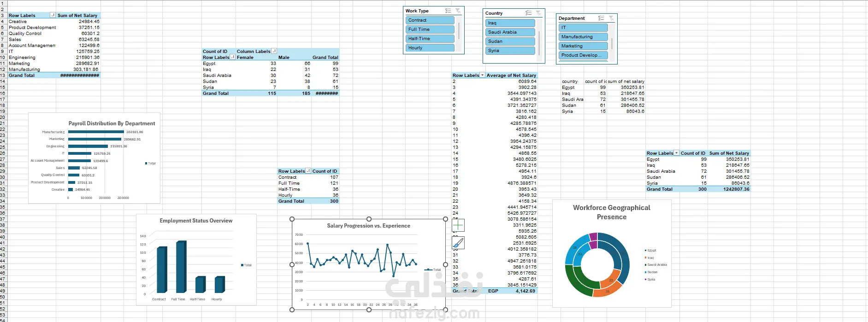This screenshot has height=322, width=868.
Task: Filter by Manufacturing in the Department slicer
Action: [583, 37]
